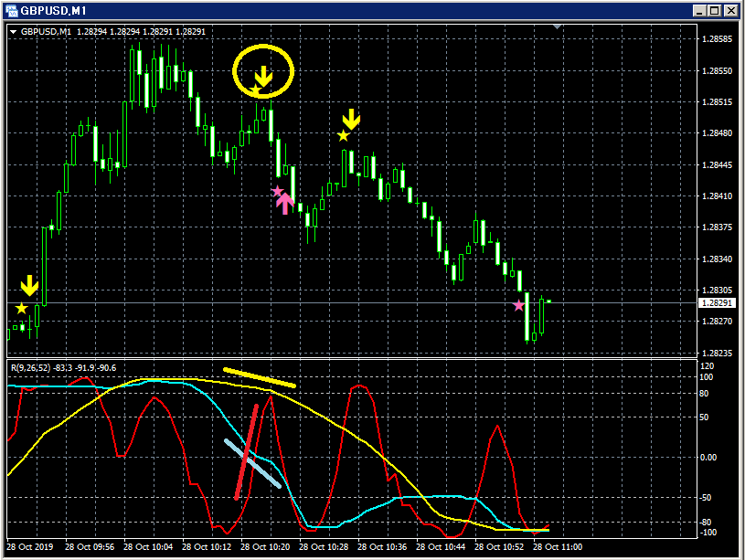Click price level 1.28235 on axis

coord(717,353)
